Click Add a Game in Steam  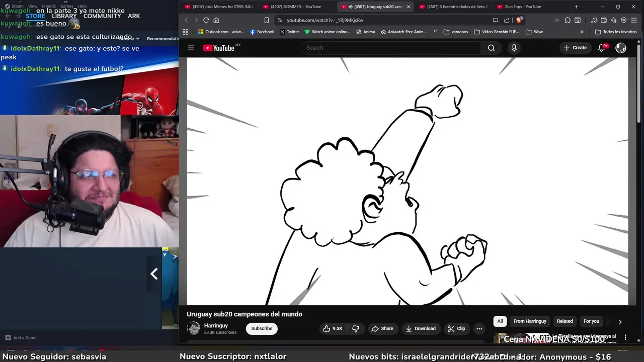[21, 337]
